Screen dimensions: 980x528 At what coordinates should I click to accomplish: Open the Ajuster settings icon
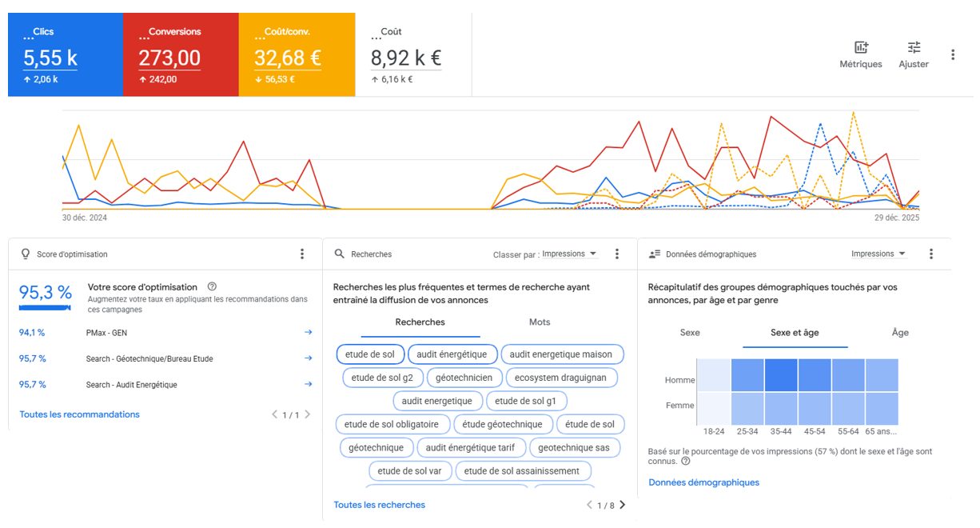point(914,54)
